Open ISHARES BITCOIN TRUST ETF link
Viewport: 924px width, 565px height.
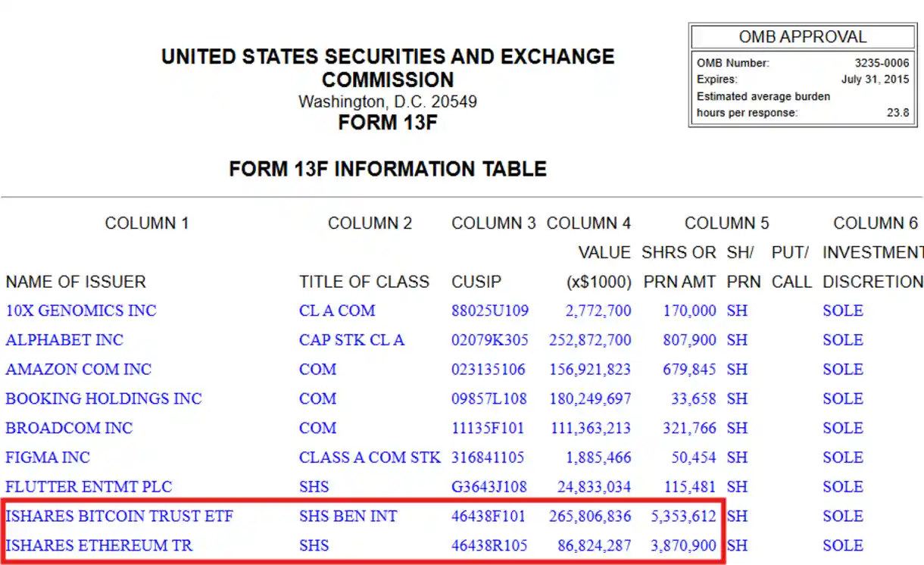point(119,517)
